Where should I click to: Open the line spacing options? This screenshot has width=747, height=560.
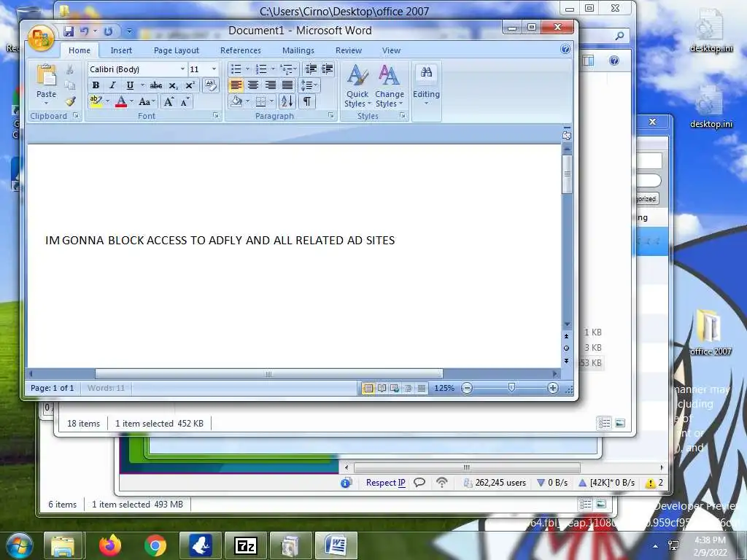tap(309, 86)
